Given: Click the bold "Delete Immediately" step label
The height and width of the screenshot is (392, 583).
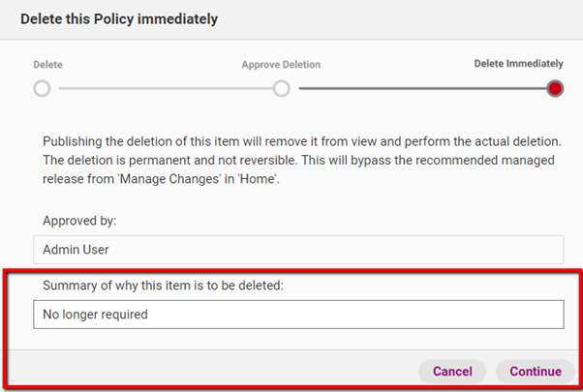Looking at the screenshot, I should (518, 64).
